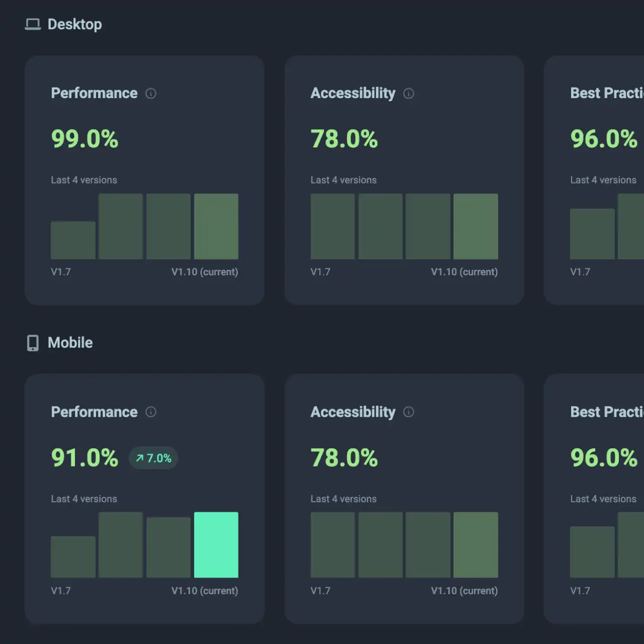Image resolution: width=644 pixels, height=644 pixels.
Task: Click the info icon beside Desktop Performance
Action: 150,93
